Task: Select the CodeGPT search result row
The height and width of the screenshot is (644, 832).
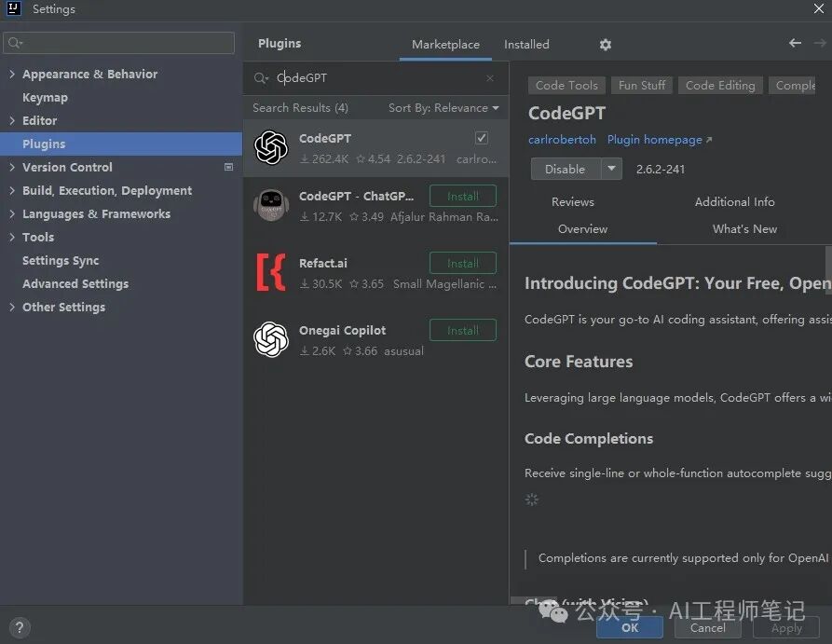Action: coord(375,148)
